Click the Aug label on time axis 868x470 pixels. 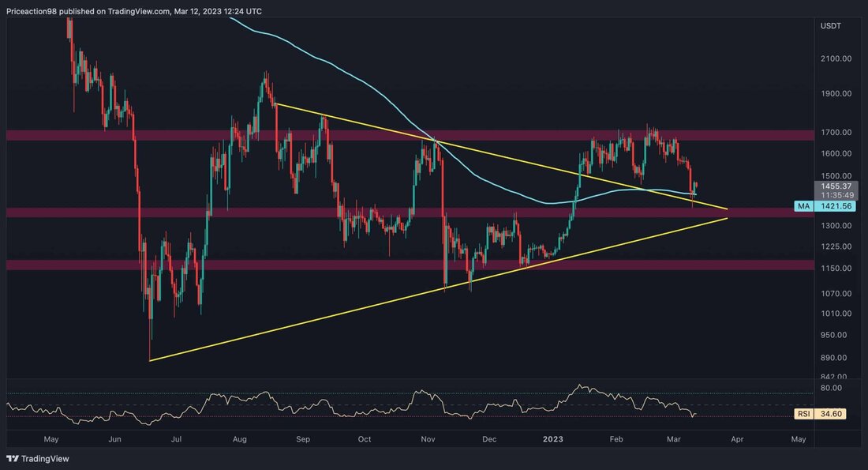click(239, 439)
